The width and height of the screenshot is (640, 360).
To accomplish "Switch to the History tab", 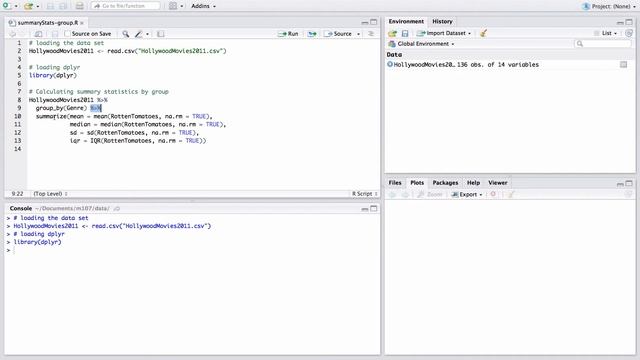I will 442,21.
